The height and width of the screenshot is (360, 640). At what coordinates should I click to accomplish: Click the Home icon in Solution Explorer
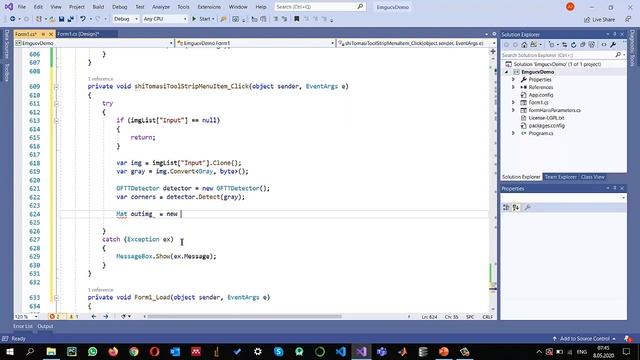click(x=524, y=44)
